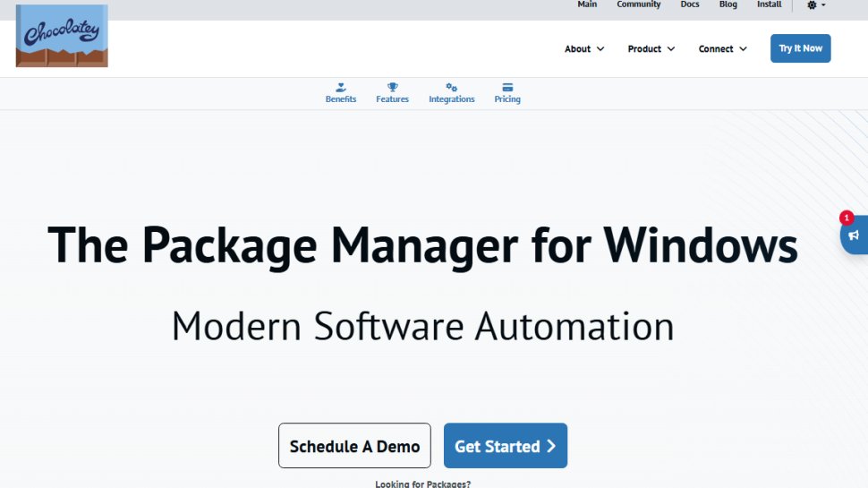Click the Get Started button
868x488 pixels.
[x=506, y=446]
